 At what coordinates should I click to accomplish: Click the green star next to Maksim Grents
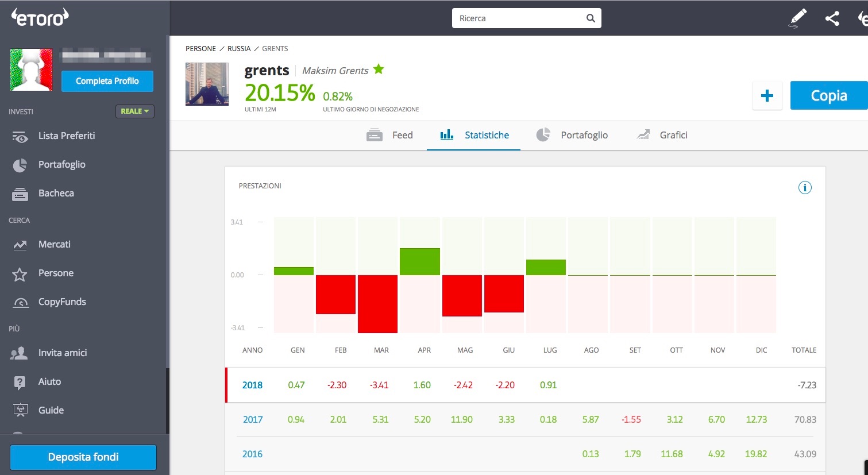(x=379, y=69)
